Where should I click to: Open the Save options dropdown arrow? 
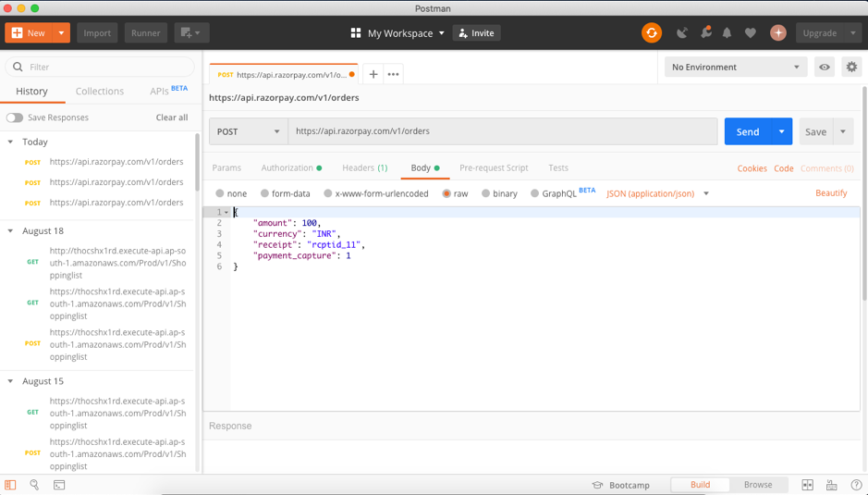[x=843, y=131]
